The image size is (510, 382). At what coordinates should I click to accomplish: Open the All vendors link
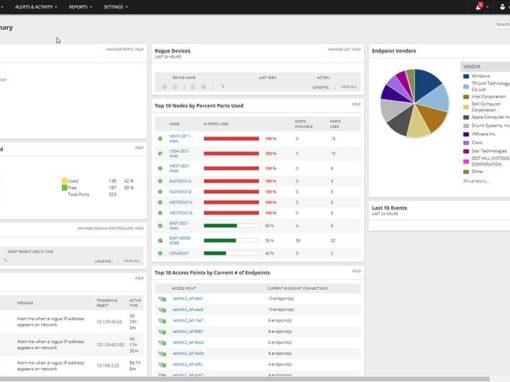476,181
